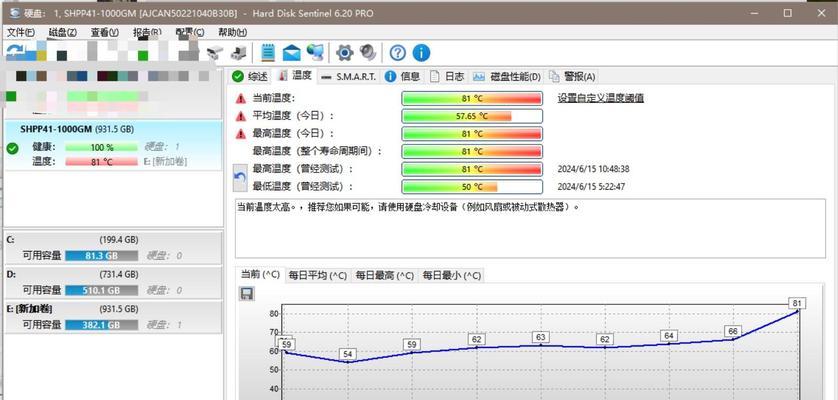Click the timestamp 2024/6/15 10:48:38
The height and width of the screenshot is (400, 838).
coord(593,169)
